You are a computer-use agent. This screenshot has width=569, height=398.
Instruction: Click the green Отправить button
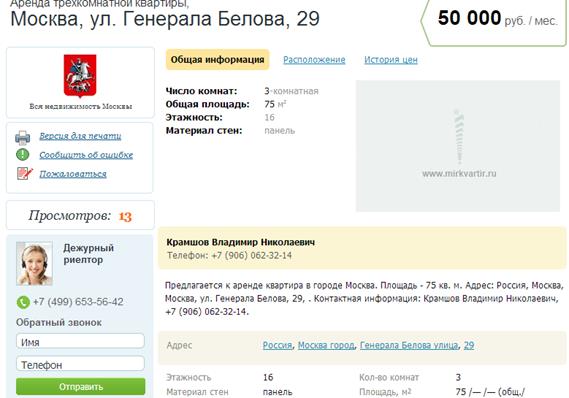pyautogui.click(x=81, y=387)
